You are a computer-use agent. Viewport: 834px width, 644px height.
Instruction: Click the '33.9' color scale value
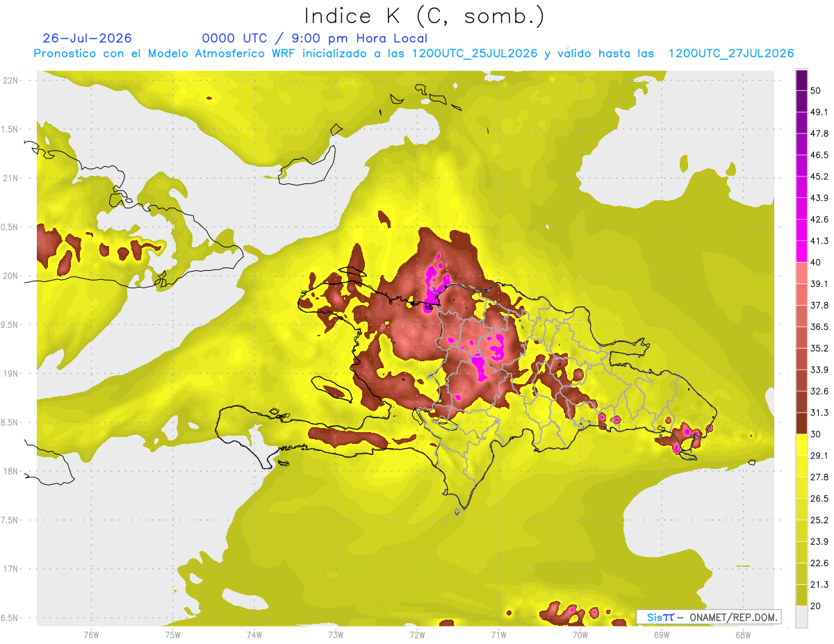point(819,370)
